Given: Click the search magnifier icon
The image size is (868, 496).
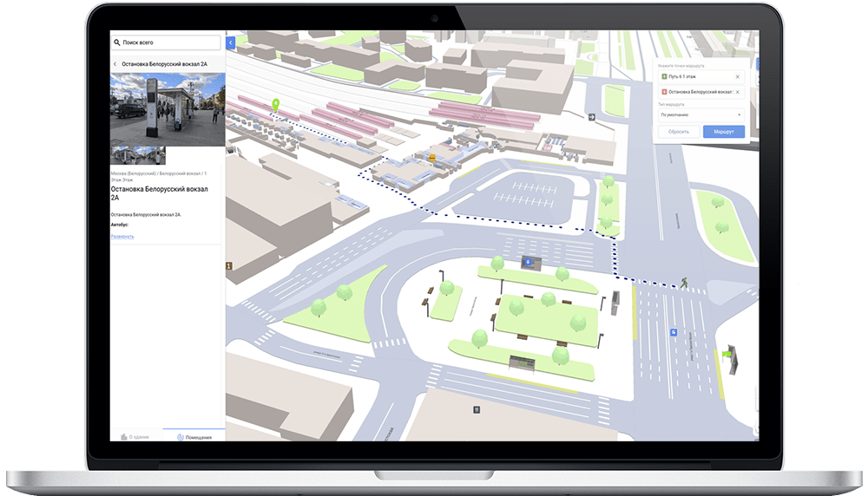Looking at the screenshot, I should 116,42.
